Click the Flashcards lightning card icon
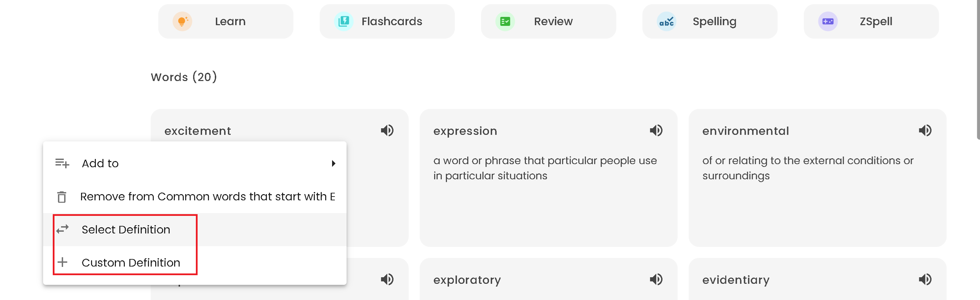Screen dimensions: 980x300 (x=343, y=21)
